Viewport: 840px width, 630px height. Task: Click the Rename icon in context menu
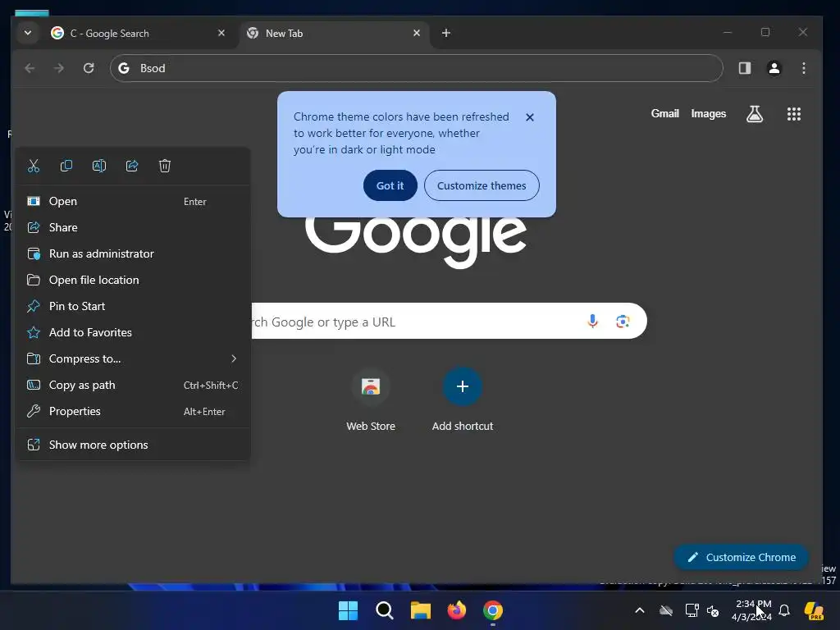[99, 166]
